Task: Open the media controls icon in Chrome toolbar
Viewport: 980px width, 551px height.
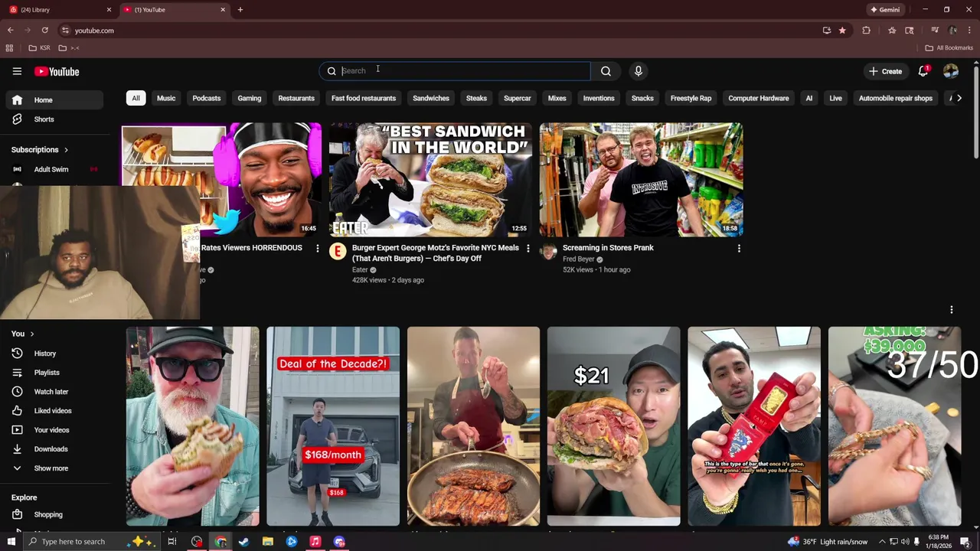Action: pos(934,31)
